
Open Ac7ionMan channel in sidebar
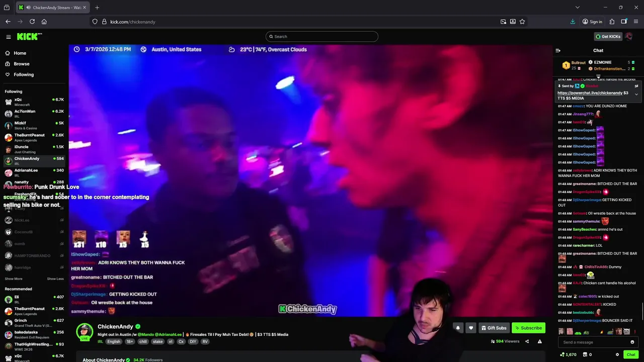[x=34, y=113]
